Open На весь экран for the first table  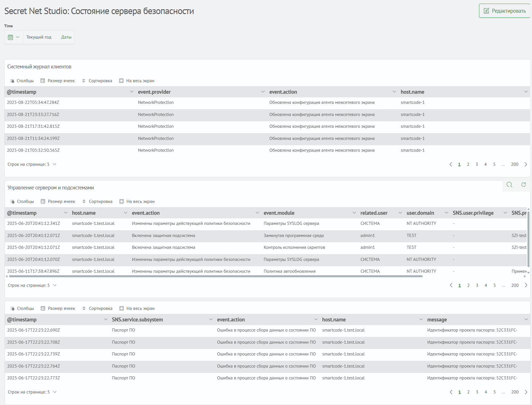[x=137, y=81]
